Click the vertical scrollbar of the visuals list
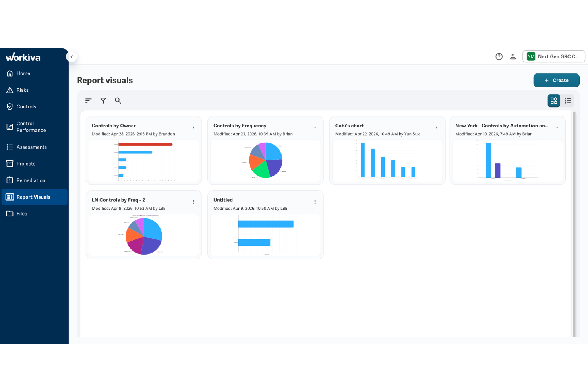588x392 pixels. click(574, 224)
